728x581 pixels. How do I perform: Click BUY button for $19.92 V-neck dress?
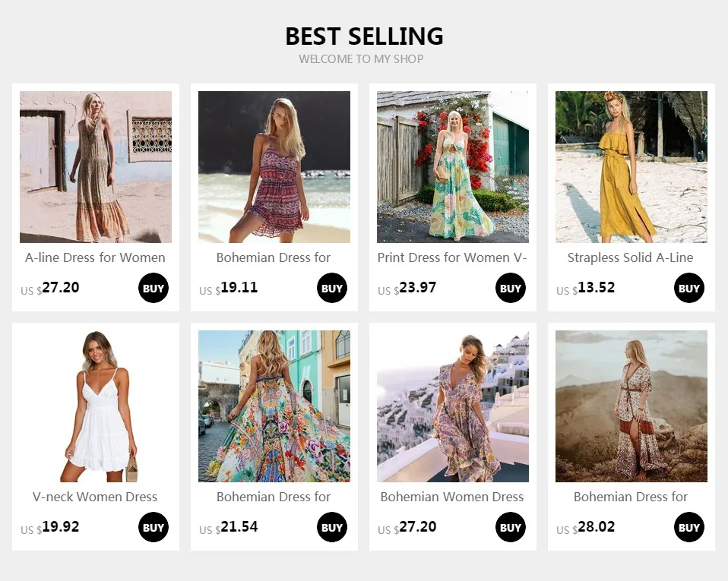(x=154, y=527)
